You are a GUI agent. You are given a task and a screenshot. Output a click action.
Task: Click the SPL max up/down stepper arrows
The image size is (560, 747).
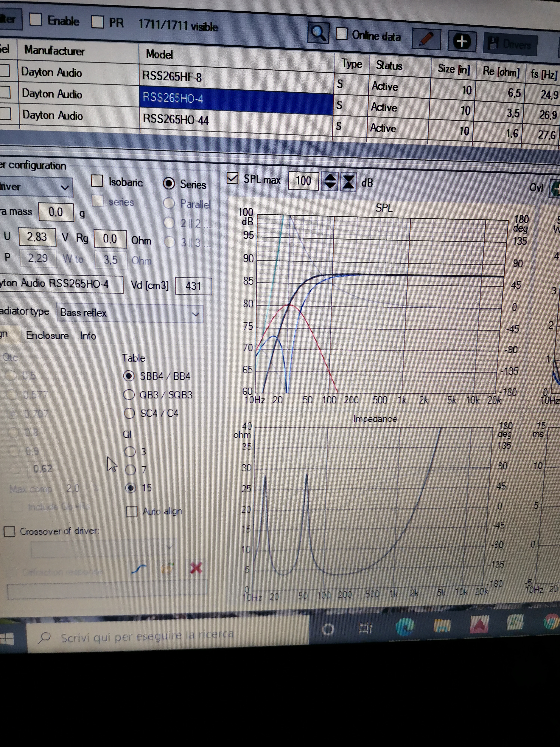pyautogui.click(x=330, y=182)
